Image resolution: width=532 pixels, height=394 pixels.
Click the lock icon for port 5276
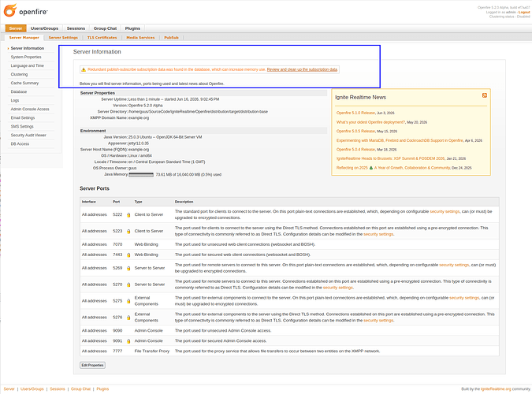tap(128, 318)
